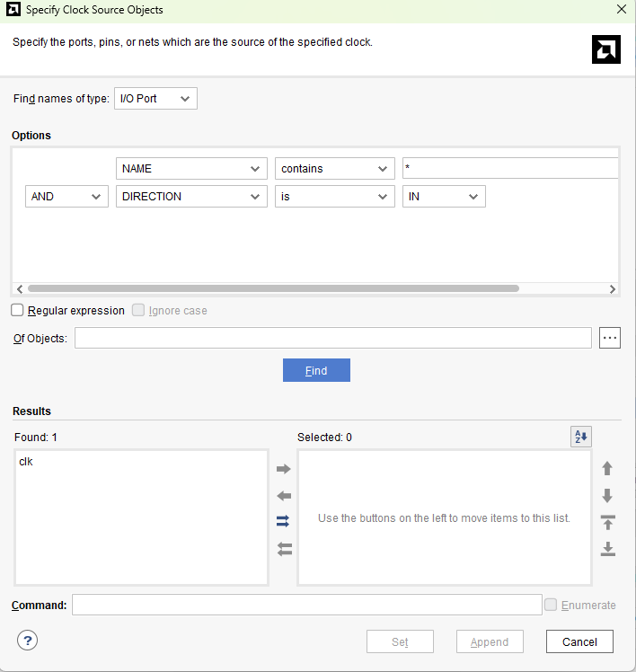
Task: Click the Command input field
Action: click(306, 605)
